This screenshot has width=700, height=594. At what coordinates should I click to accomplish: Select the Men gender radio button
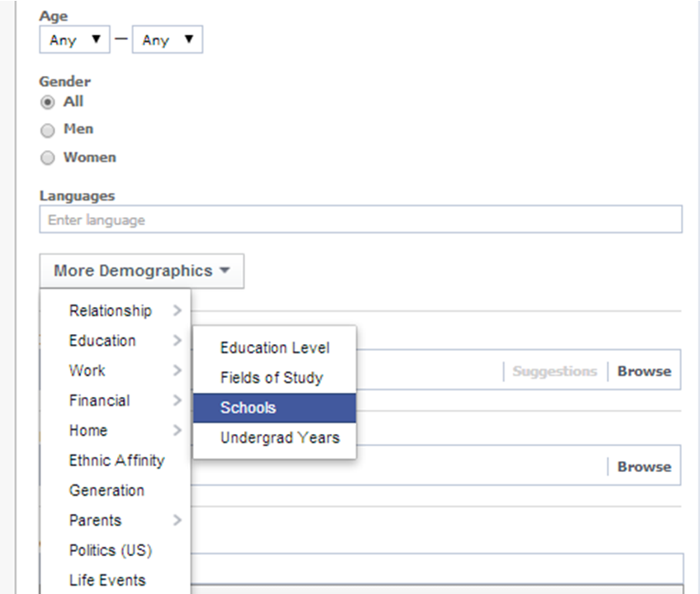pos(48,130)
